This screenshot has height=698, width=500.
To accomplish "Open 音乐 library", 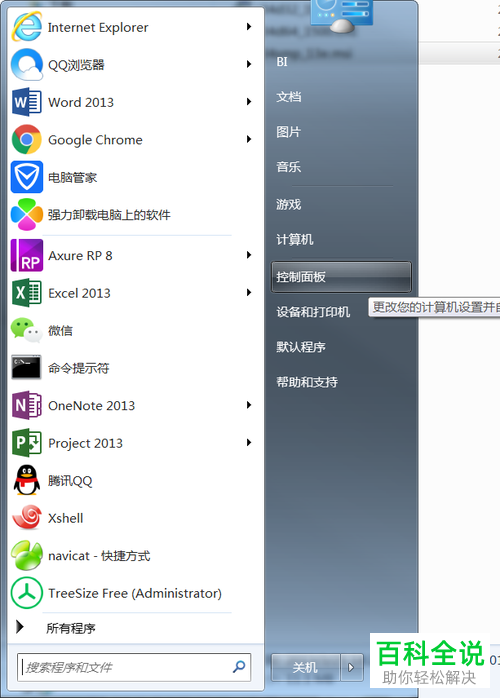I will click(289, 167).
